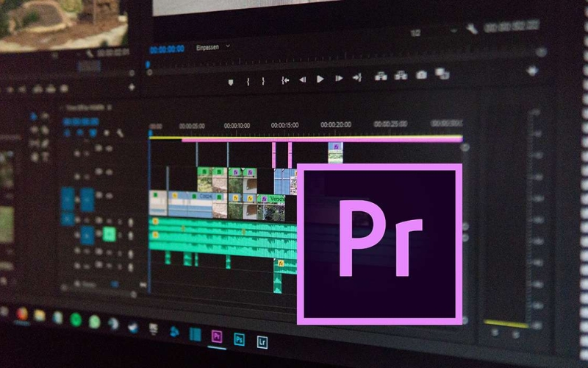588x368 pixels.
Task: Step back one frame
Action: click(x=302, y=79)
